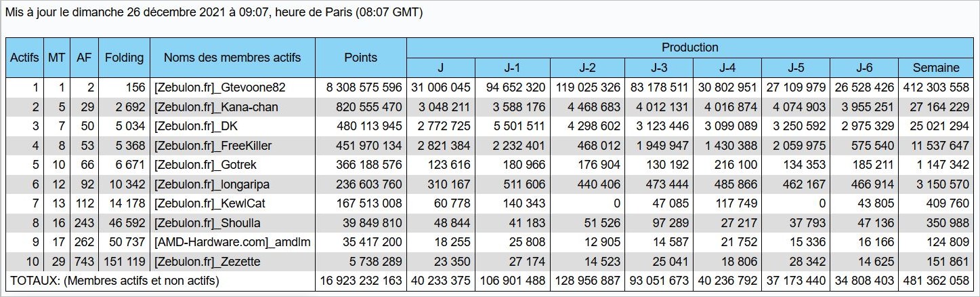The height and width of the screenshot is (297, 980).
Task: Click the Semaine column header
Action: [936, 68]
